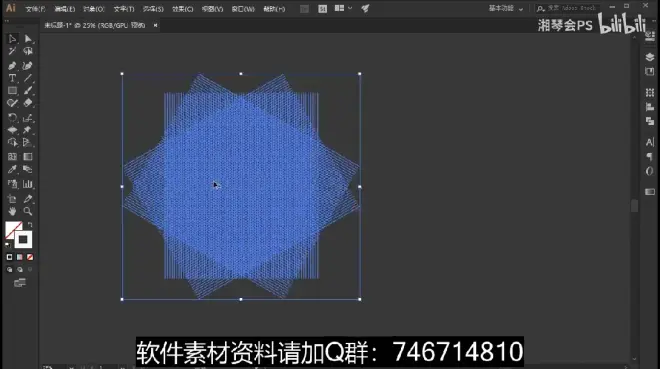Expand the 基本功能 workspace switcher

(506, 8)
